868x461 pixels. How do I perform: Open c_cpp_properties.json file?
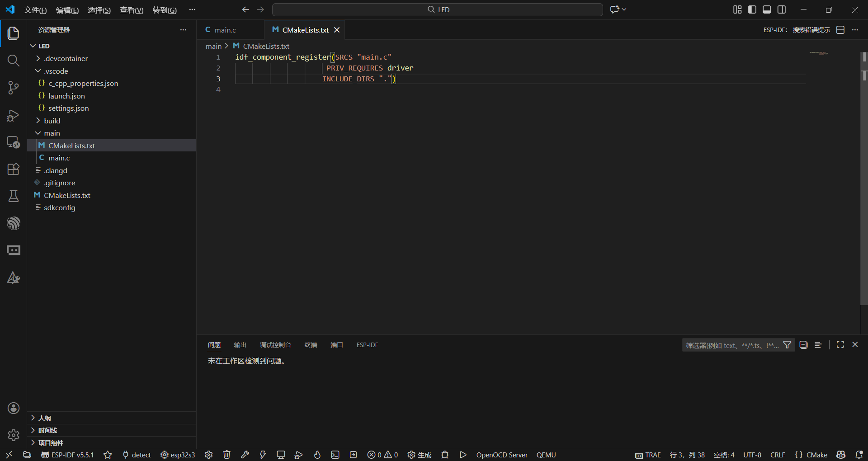tap(112, 83)
